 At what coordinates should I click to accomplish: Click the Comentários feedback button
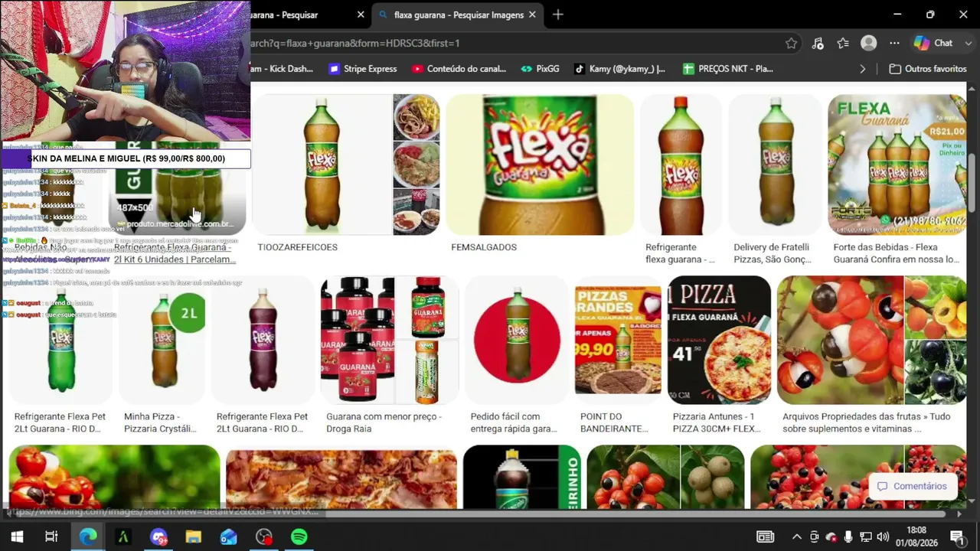pos(912,486)
